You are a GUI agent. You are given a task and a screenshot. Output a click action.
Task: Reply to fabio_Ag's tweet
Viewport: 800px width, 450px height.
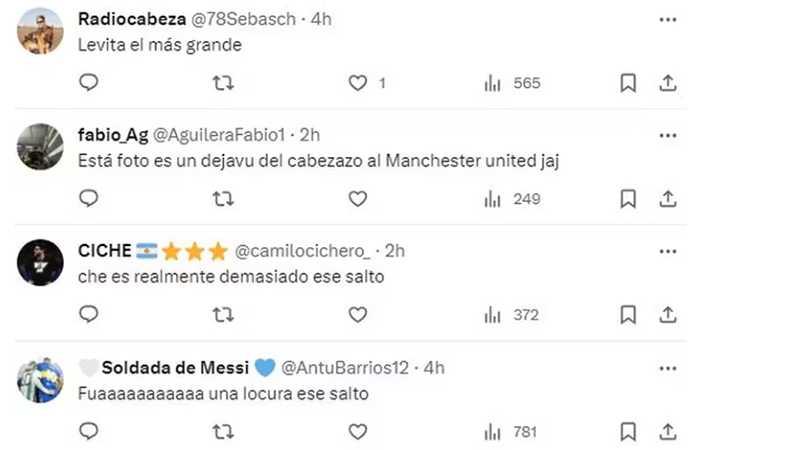tap(88, 199)
